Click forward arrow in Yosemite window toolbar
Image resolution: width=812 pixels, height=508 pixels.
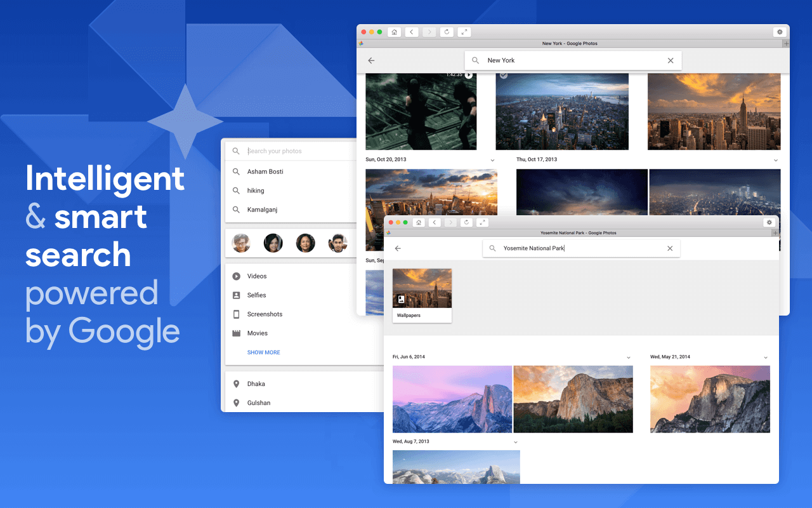click(x=450, y=222)
